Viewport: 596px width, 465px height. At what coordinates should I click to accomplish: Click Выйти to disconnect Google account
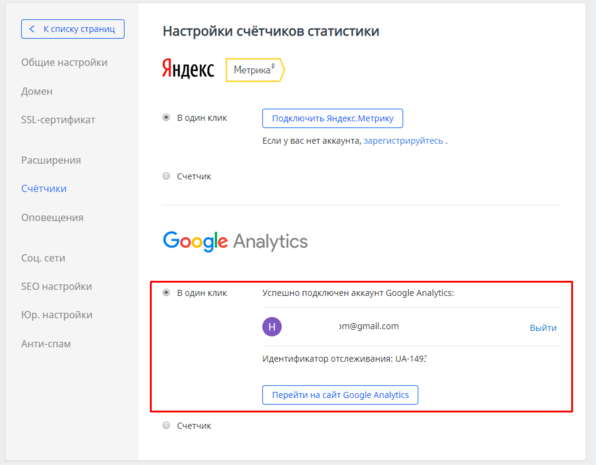pyautogui.click(x=543, y=328)
